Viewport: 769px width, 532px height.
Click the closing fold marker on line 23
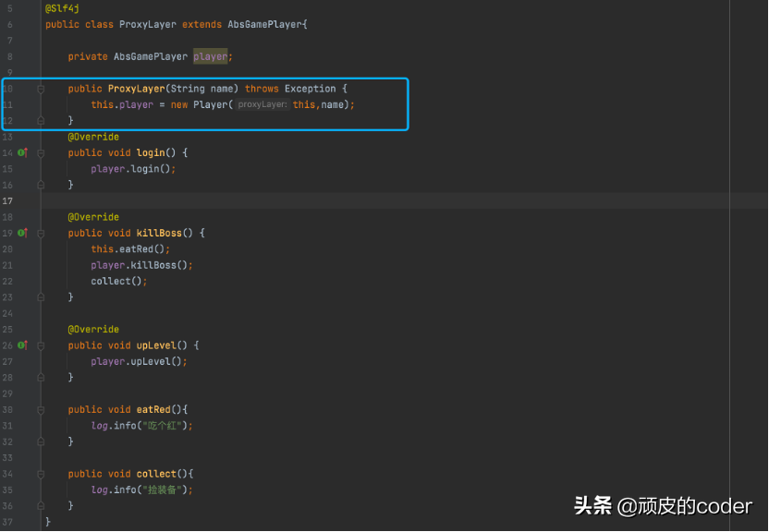[41, 297]
